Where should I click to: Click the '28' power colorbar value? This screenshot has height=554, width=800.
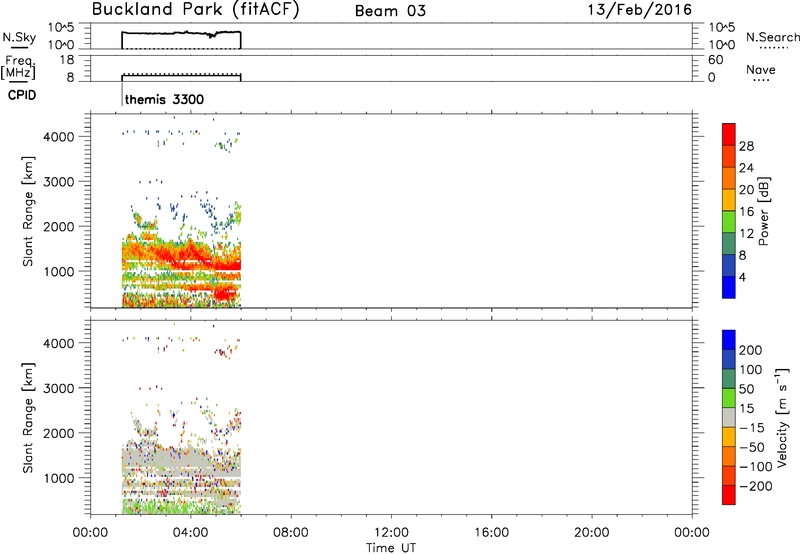(x=746, y=146)
